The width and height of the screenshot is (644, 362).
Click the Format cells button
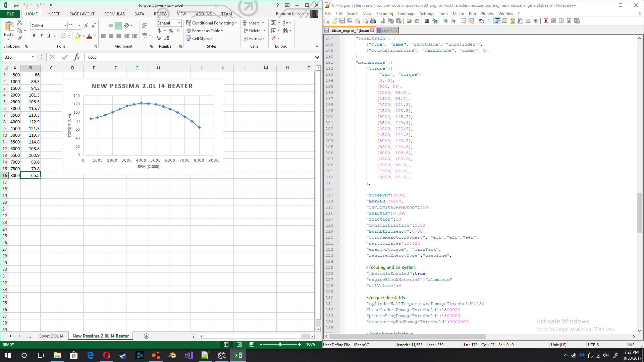254,38
